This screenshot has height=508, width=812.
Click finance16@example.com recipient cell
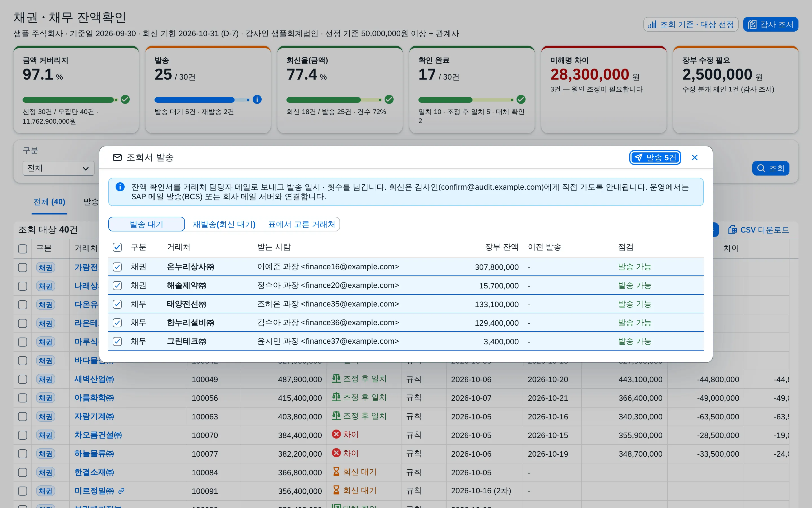coord(328,267)
